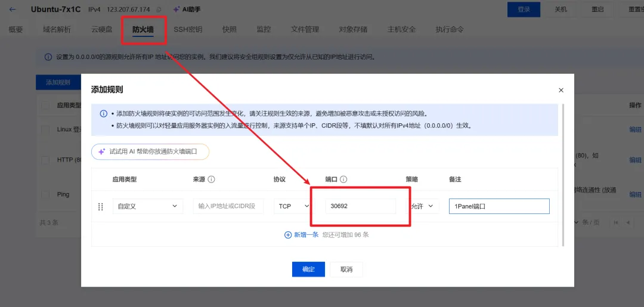Screen dimensions: 644x307
Task: Open the 策略 允许 dropdown
Action: click(x=423, y=206)
